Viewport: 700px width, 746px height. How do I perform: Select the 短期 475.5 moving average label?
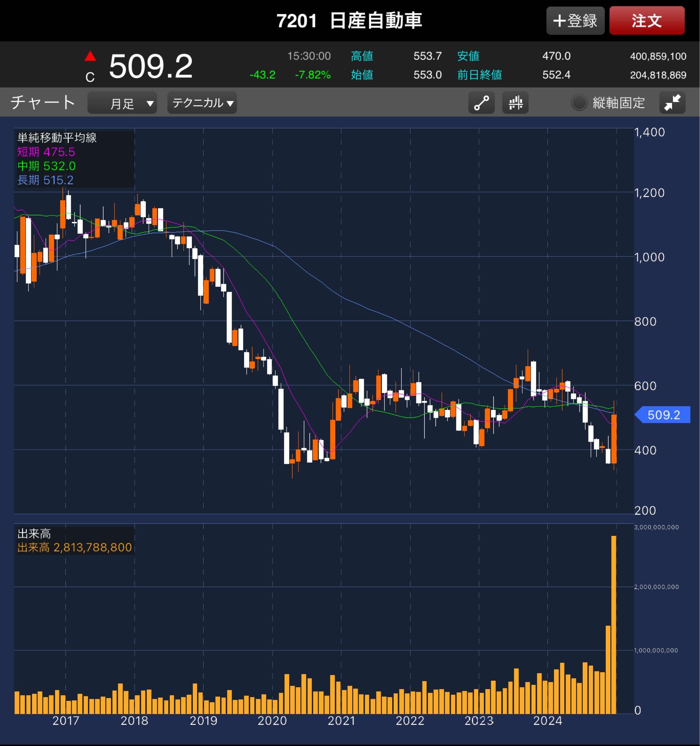click(x=46, y=152)
